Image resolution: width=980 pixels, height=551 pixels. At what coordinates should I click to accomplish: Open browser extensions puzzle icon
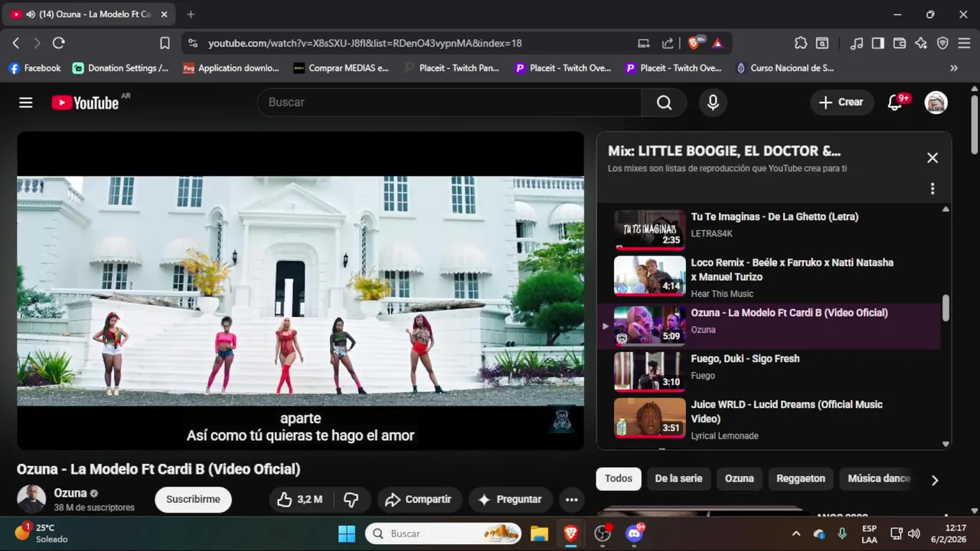[801, 44]
